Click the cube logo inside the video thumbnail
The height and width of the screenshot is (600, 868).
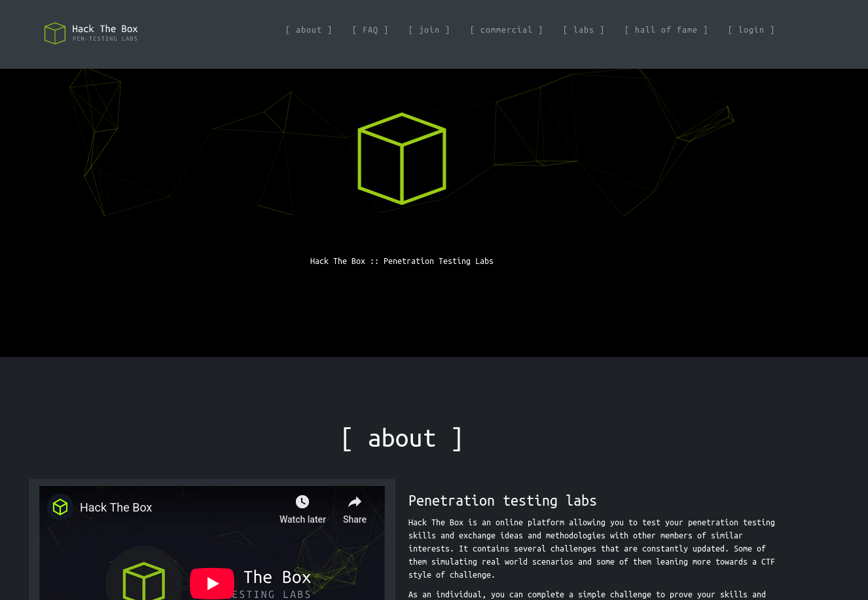(x=143, y=581)
